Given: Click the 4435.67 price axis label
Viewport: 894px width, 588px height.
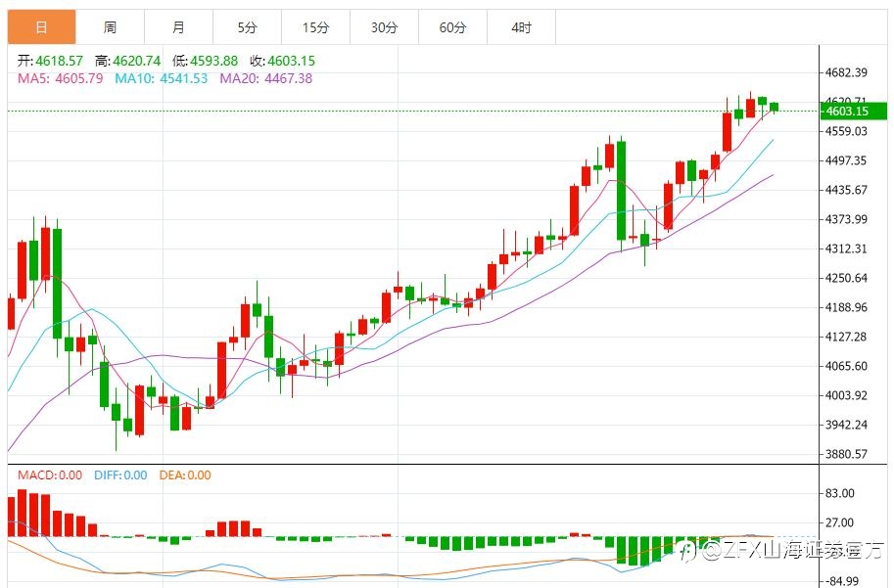Looking at the screenshot, I should point(846,190).
